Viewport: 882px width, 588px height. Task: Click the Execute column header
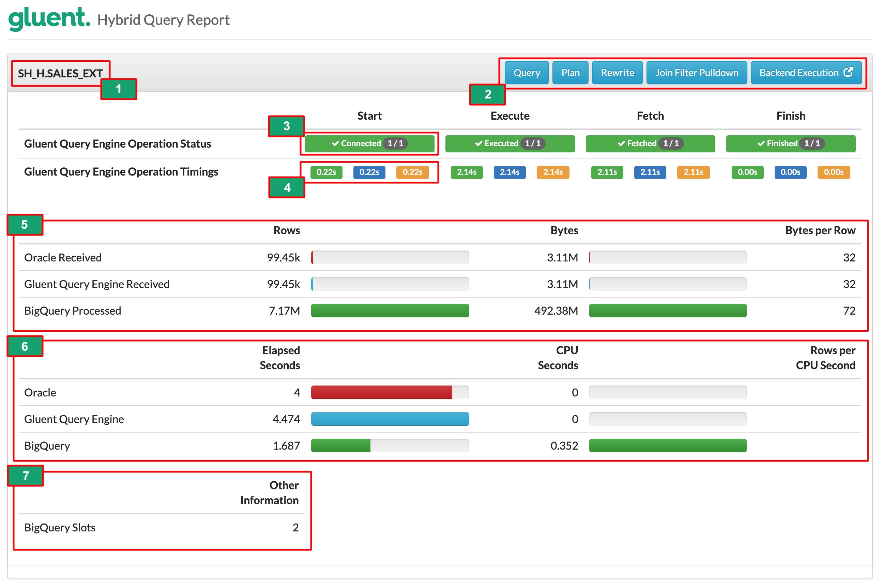pos(510,116)
